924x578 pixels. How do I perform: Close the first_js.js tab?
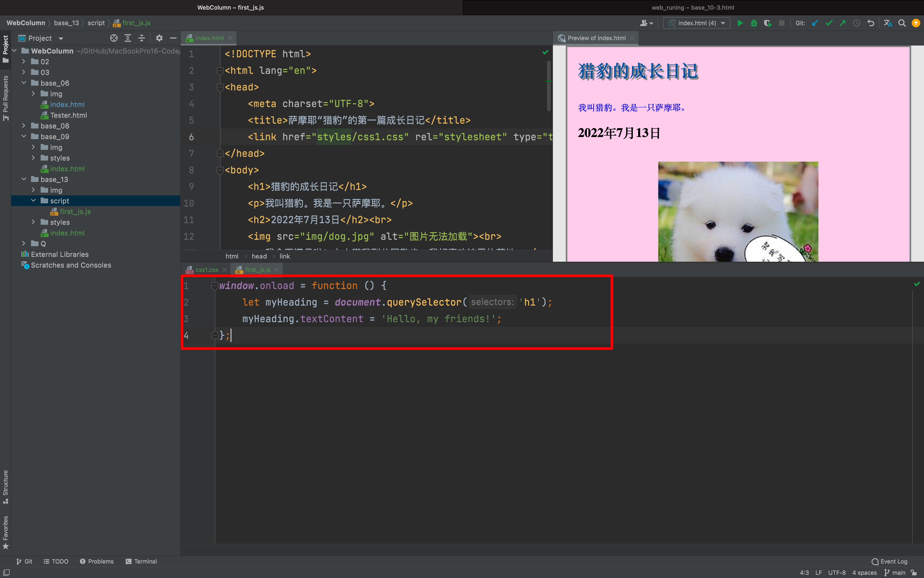tap(276, 269)
